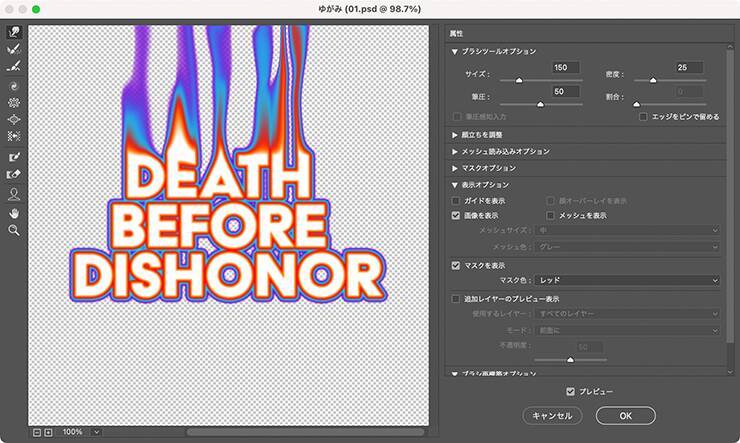The width and height of the screenshot is (740, 443).
Task: Toggle the プレビュー checkbox
Action: click(x=571, y=392)
